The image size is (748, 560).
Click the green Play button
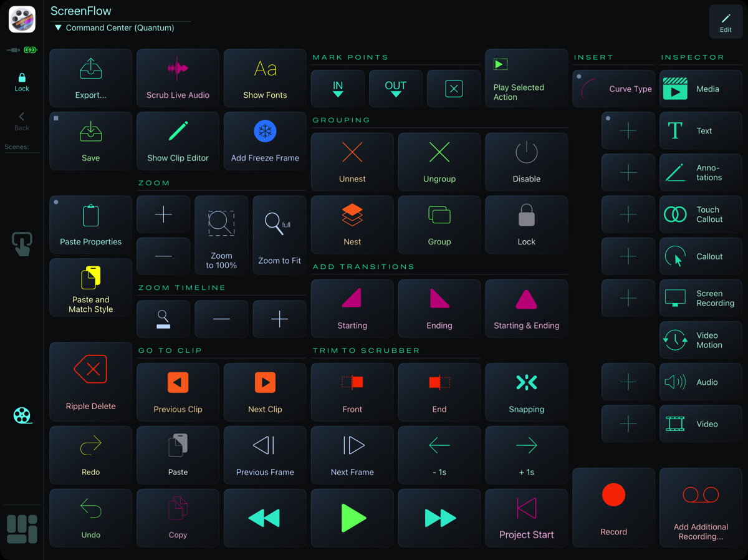coord(352,518)
